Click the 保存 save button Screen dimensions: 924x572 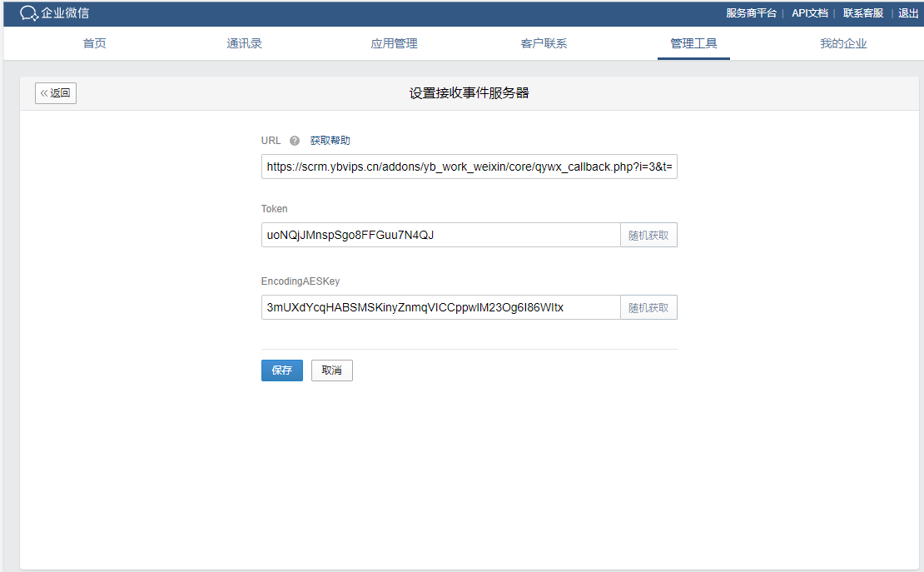coord(281,371)
